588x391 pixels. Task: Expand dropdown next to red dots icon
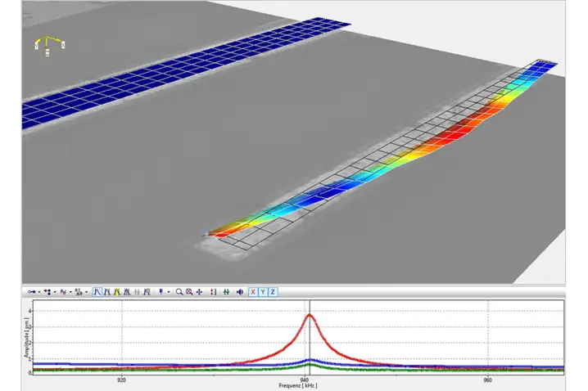pyautogui.click(x=54, y=292)
